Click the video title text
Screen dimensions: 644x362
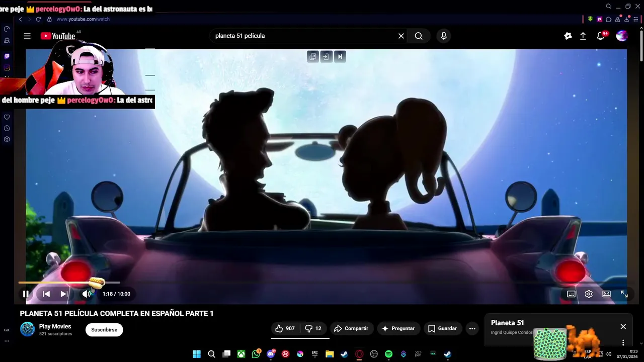point(117,313)
